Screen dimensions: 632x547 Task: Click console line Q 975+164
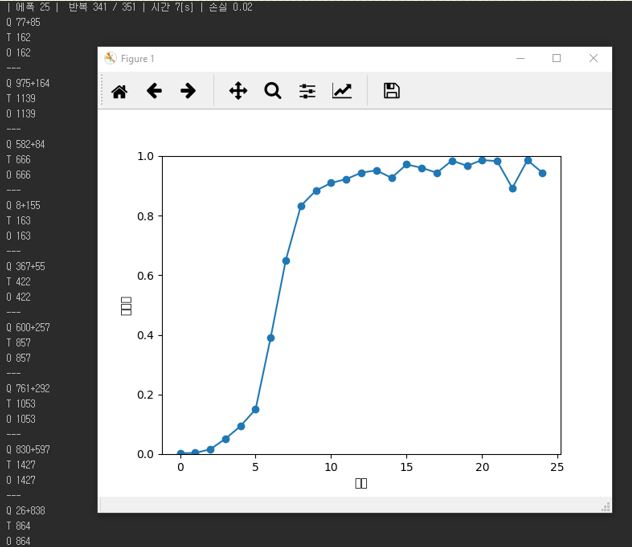(28, 83)
